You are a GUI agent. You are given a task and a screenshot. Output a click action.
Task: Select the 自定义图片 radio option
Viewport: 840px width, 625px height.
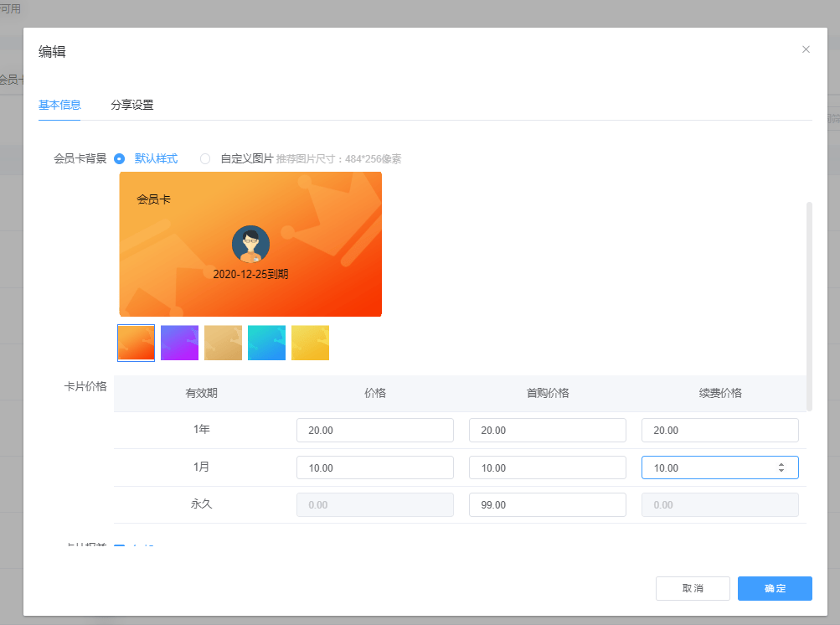click(x=205, y=158)
